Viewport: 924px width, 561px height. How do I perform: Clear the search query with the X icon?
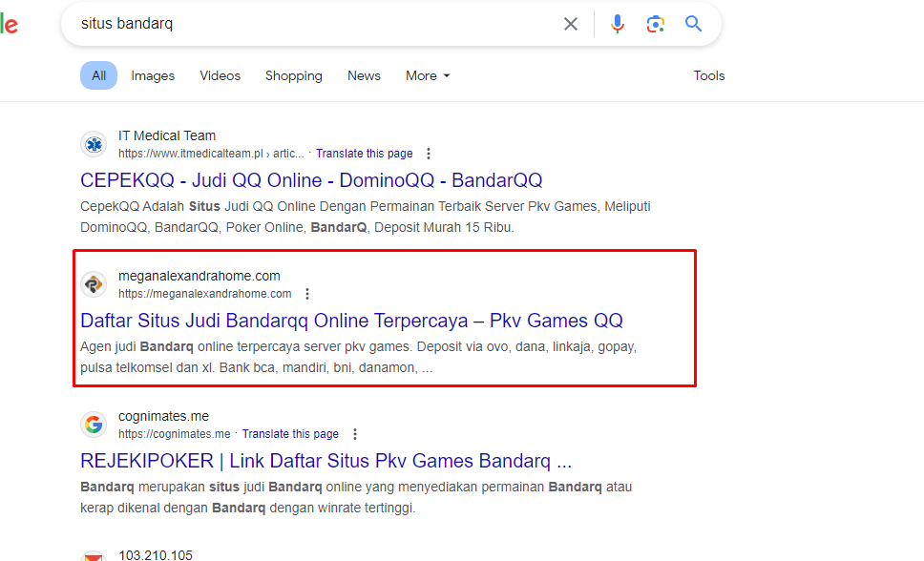point(571,24)
